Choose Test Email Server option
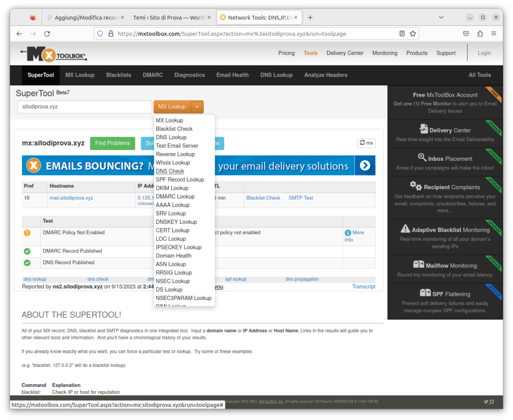The width and height of the screenshot is (513, 420). coord(177,146)
